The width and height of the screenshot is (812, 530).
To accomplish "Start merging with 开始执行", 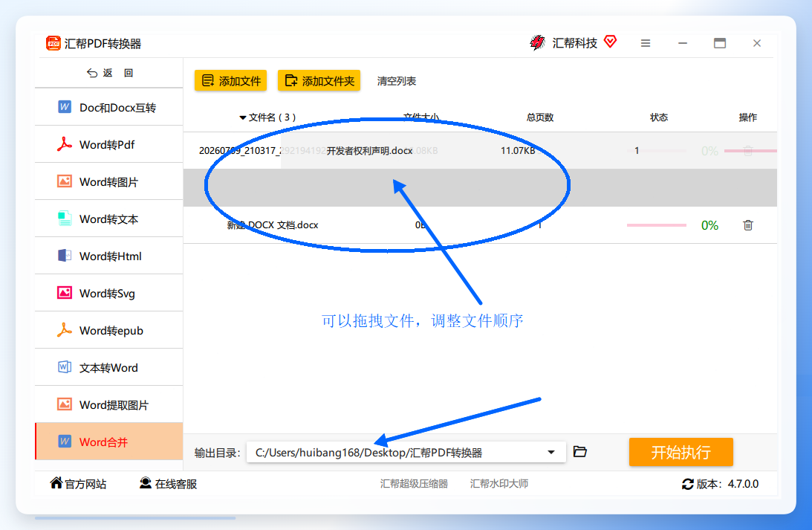I will pyautogui.click(x=681, y=452).
